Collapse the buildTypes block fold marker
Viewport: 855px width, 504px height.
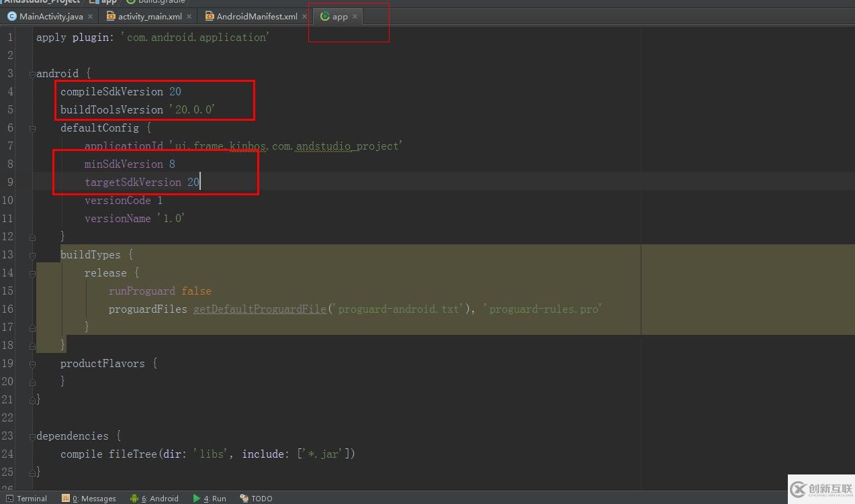(32, 255)
